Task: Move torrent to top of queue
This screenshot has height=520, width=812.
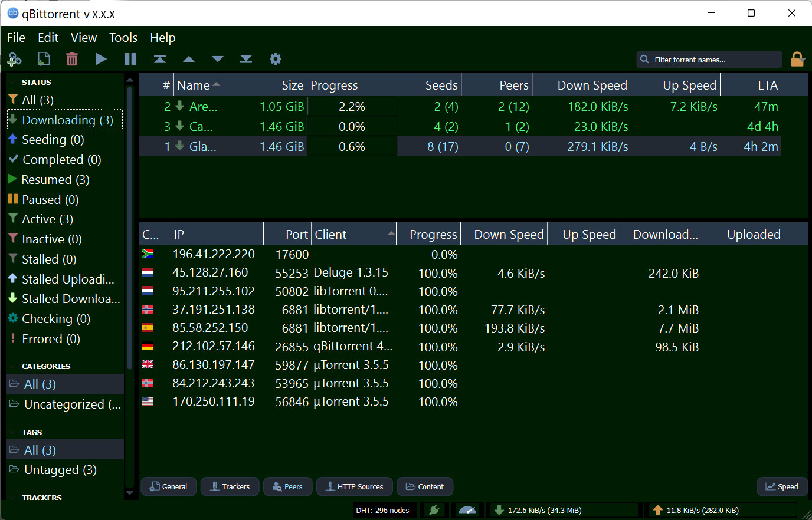Action: (x=160, y=59)
